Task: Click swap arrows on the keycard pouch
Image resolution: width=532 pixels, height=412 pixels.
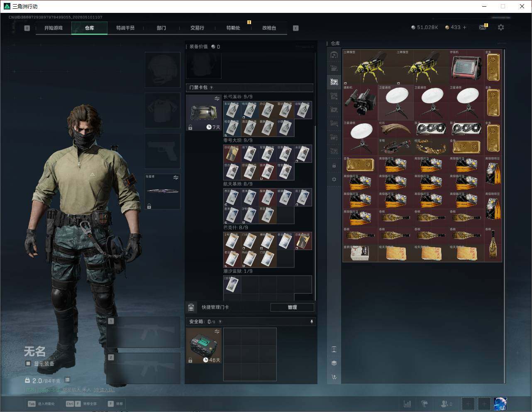Action: click(x=217, y=99)
